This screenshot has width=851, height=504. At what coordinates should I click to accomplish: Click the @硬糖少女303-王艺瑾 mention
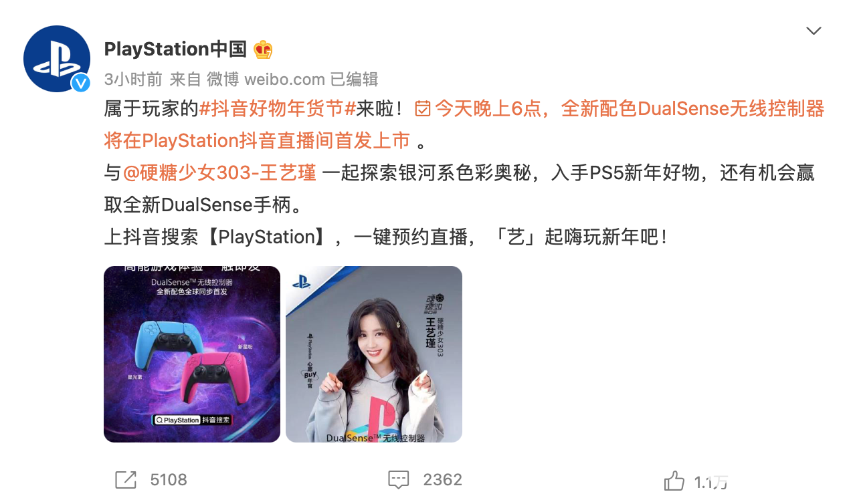[x=219, y=172]
